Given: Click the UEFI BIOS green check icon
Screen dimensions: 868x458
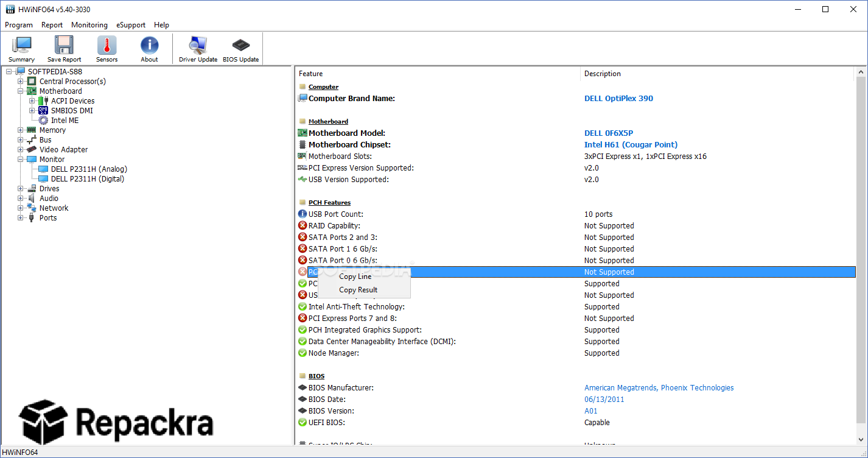Looking at the screenshot, I should (303, 423).
